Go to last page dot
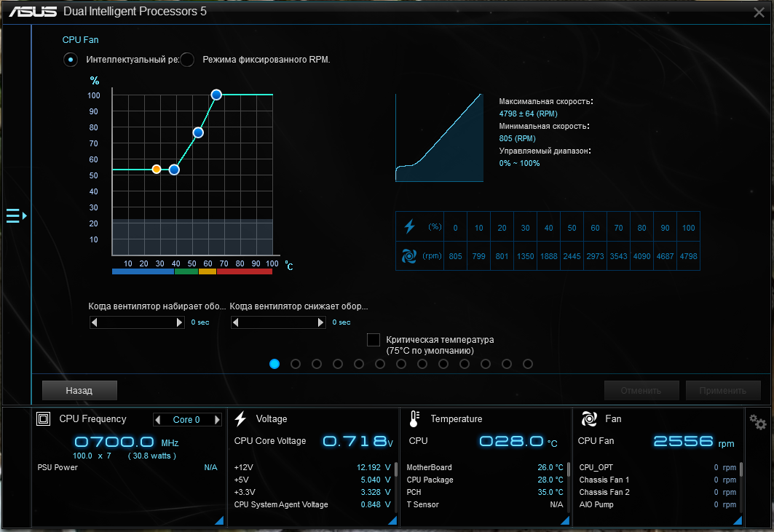Viewport: 774px width, 532px height. click(x=528, y=364)
